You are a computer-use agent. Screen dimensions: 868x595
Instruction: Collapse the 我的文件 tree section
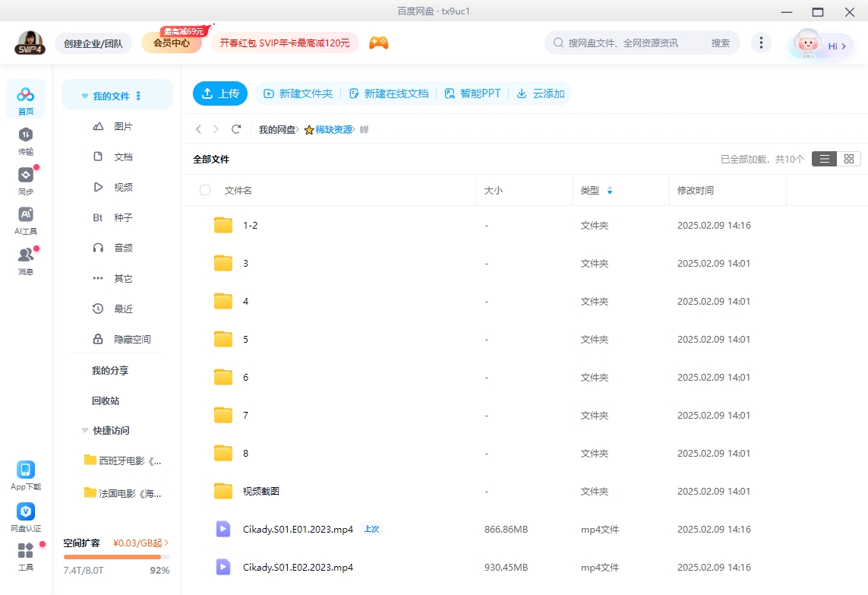click(84, 94)
